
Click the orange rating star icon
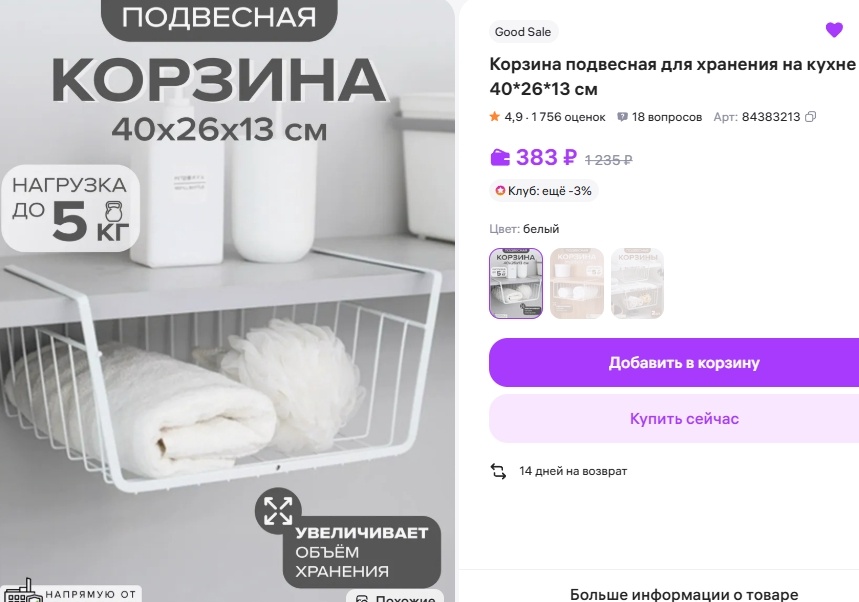(495, 116)
